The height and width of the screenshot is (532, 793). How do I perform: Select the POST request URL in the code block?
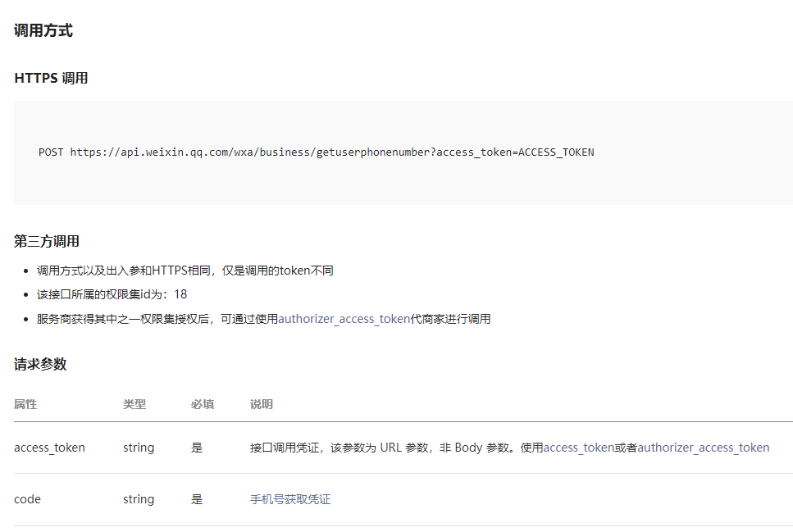point(316,152)
